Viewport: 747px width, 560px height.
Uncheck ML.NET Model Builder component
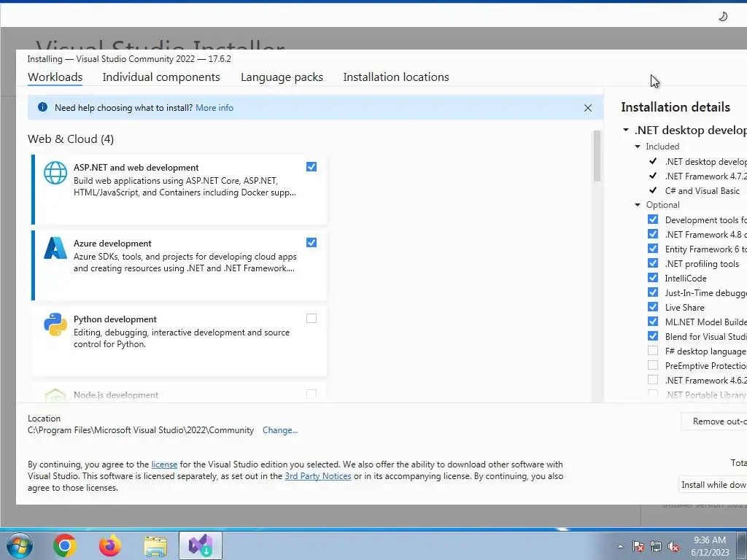tap(653, 322)
